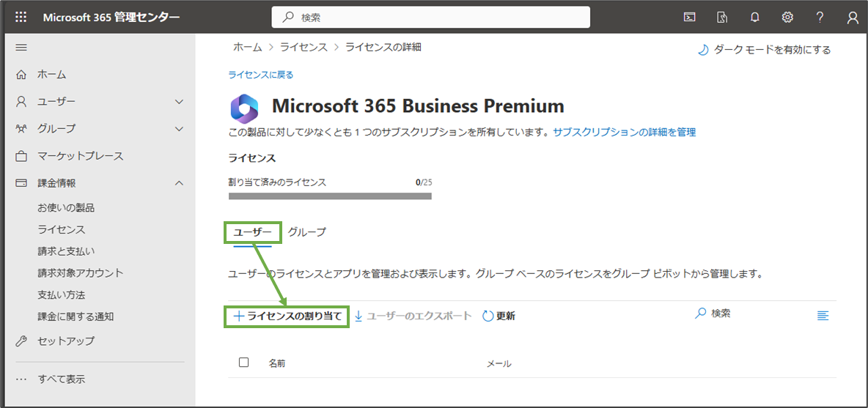Screen dimensions: 868x408
Task: Click the help question mark icon
Action: [820, 17]
